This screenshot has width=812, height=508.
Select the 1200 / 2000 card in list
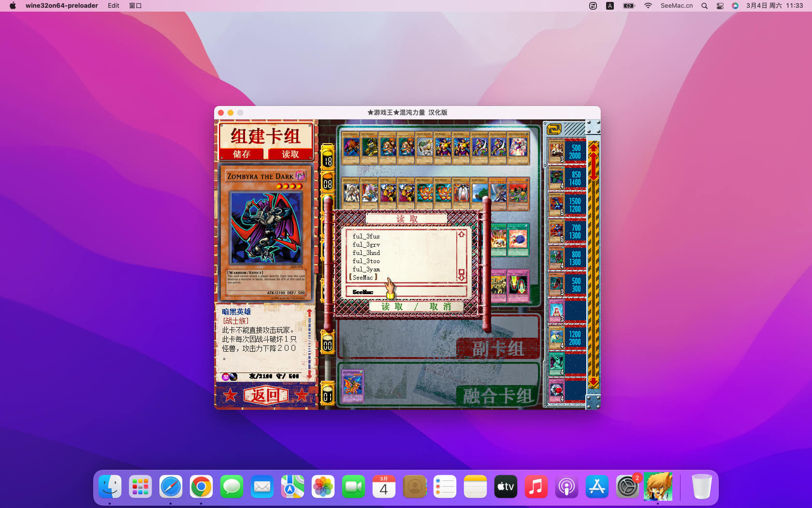click(x=567, y=338)
